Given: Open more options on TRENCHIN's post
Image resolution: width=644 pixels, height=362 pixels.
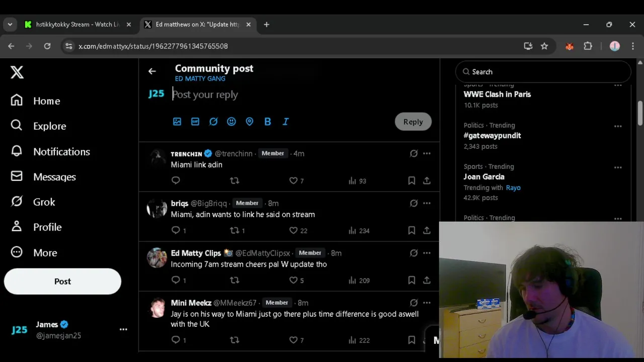Looking at the screenshot, I should click(x=427, y=153).
